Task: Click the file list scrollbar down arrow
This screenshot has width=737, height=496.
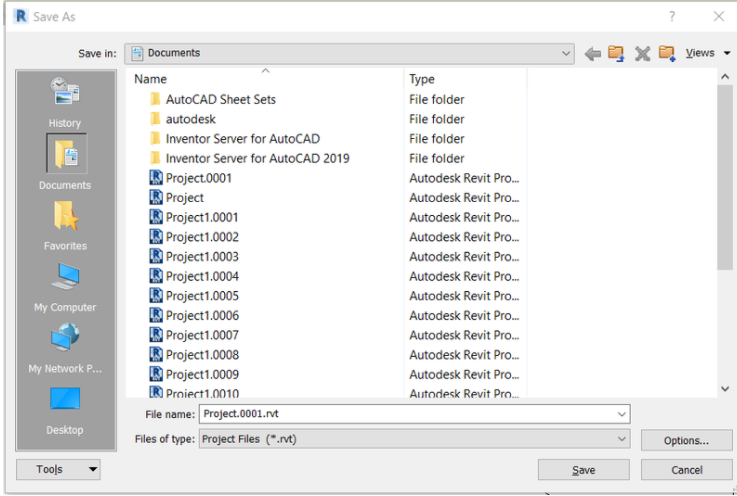Action: [x=725, y=388]
